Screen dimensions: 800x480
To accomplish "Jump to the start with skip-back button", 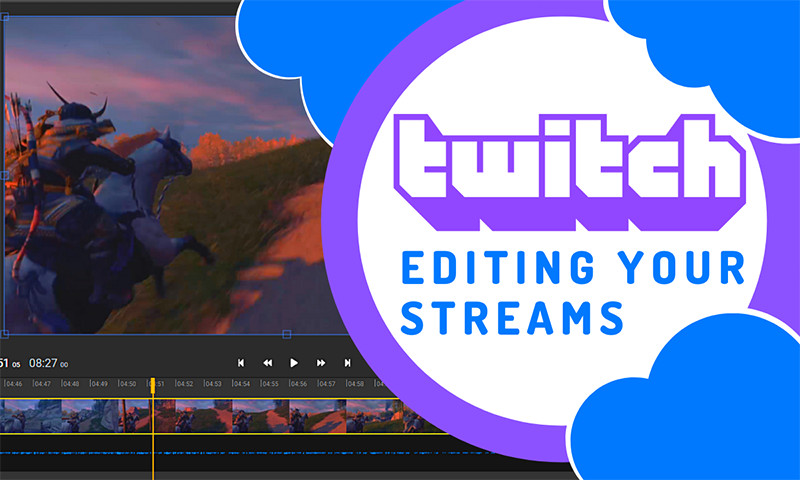I will pos(241,363).
